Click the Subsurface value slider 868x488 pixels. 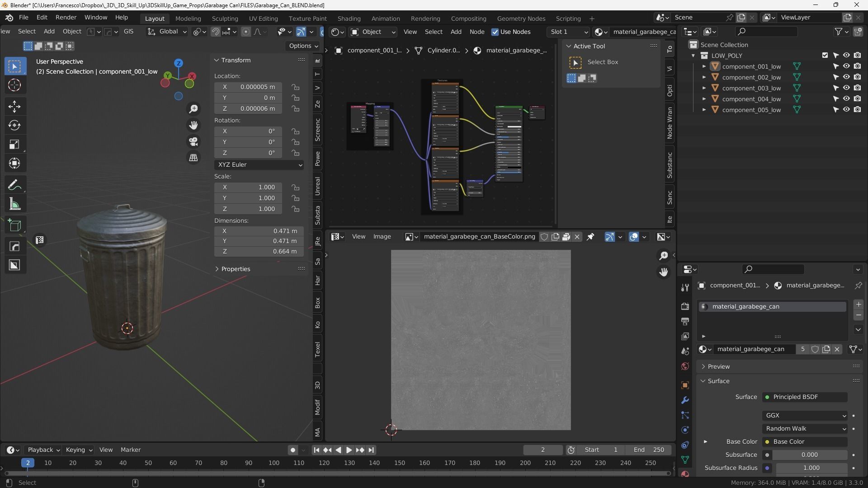[809, 455]
